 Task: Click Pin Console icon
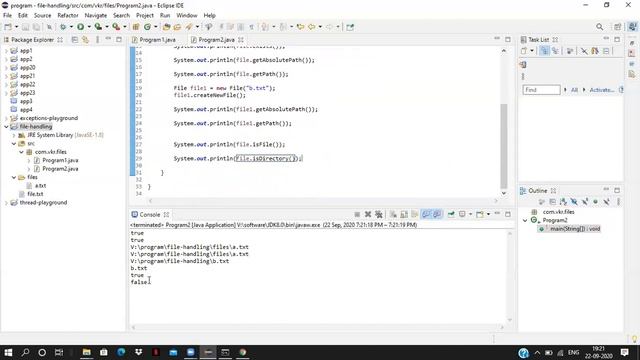point(451,214)
